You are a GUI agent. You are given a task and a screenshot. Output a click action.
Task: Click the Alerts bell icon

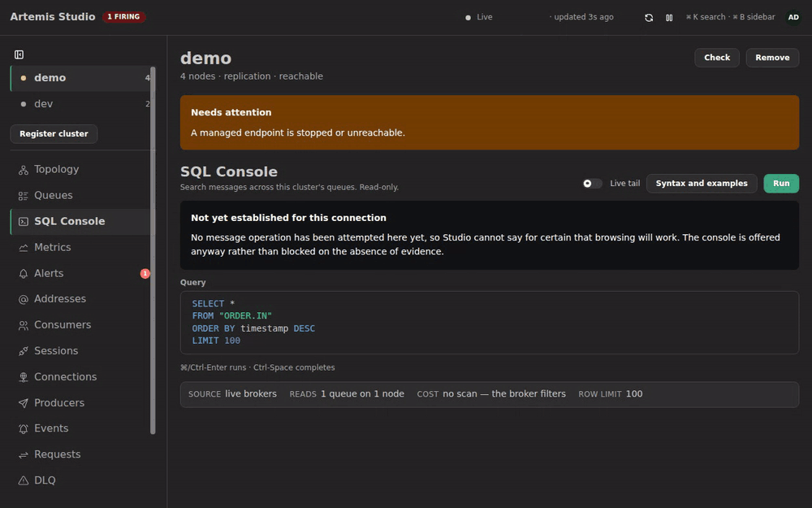point(24,274)
